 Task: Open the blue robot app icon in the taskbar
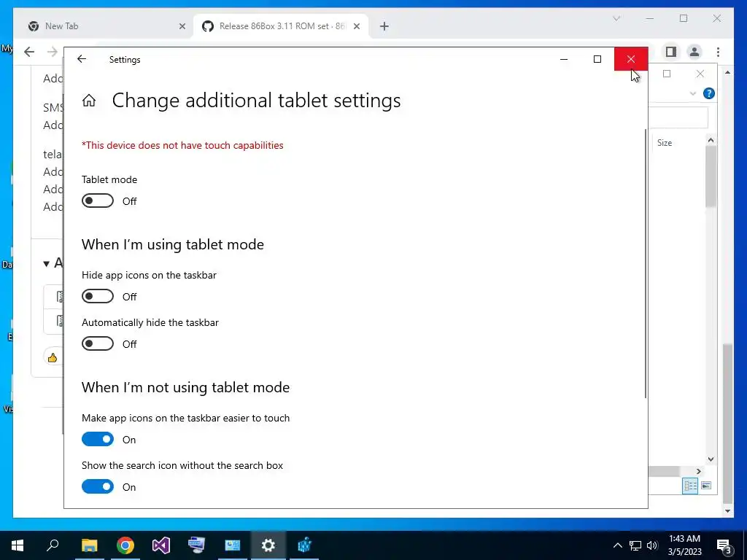(x=304, y=545)
